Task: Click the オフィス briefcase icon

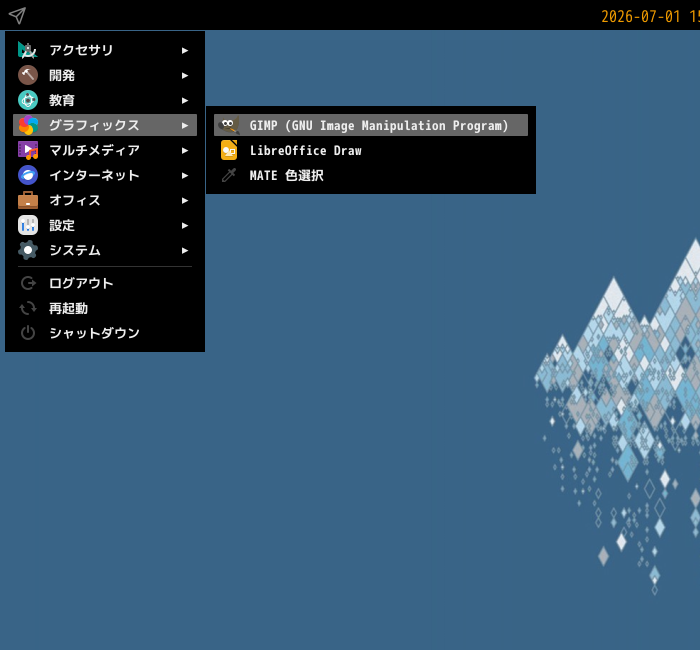Action: 28,200
